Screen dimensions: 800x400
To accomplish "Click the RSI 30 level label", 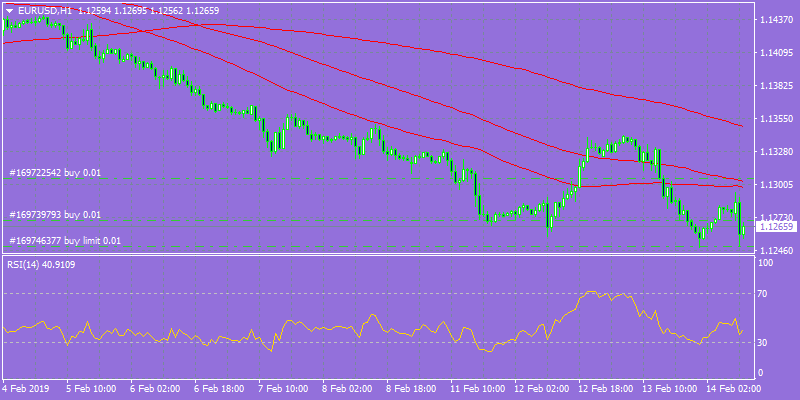I will [x=764, y=342].
